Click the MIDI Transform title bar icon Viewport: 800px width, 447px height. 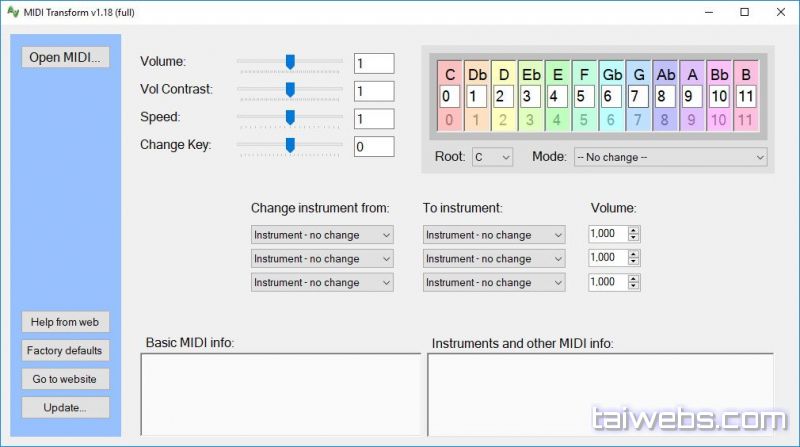tap(13, 12)
